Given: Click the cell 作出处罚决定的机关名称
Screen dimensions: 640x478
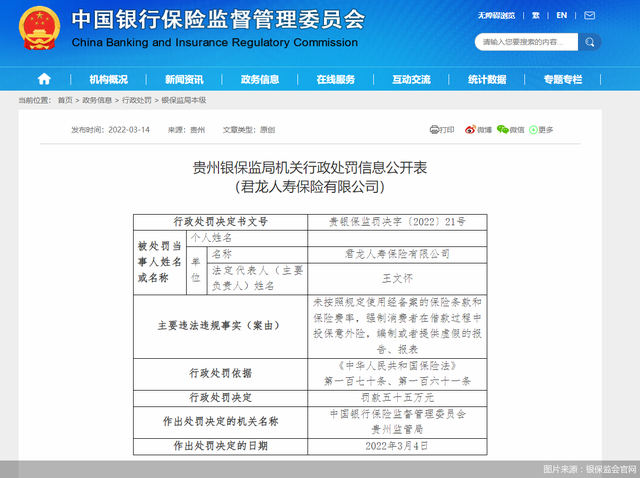Looking at the screenshot, I should pos(220,422).
